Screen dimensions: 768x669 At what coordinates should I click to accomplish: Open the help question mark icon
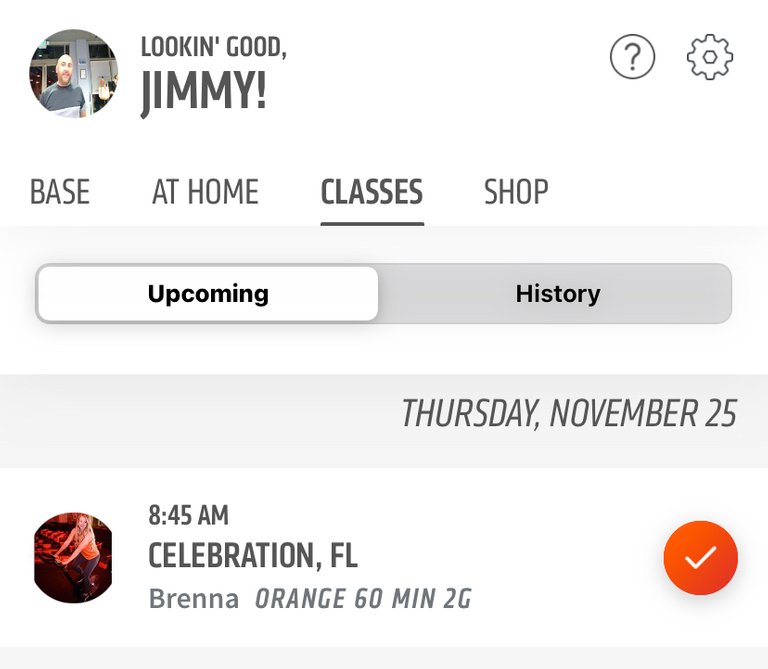[x=632, y=56]
